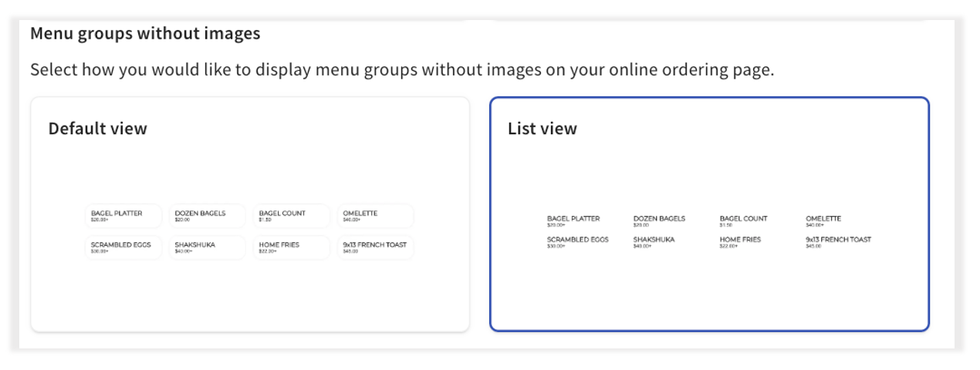Image resolution: width=980 pixels, height=370 pixels.
Task: Click HOME FRIES in the List view preview
Action: click(740, 240)
